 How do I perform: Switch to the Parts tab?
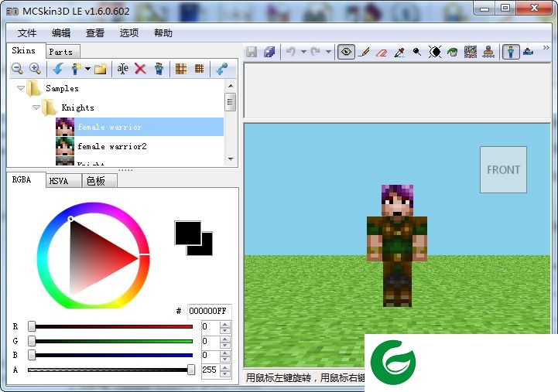coord(61,52)
